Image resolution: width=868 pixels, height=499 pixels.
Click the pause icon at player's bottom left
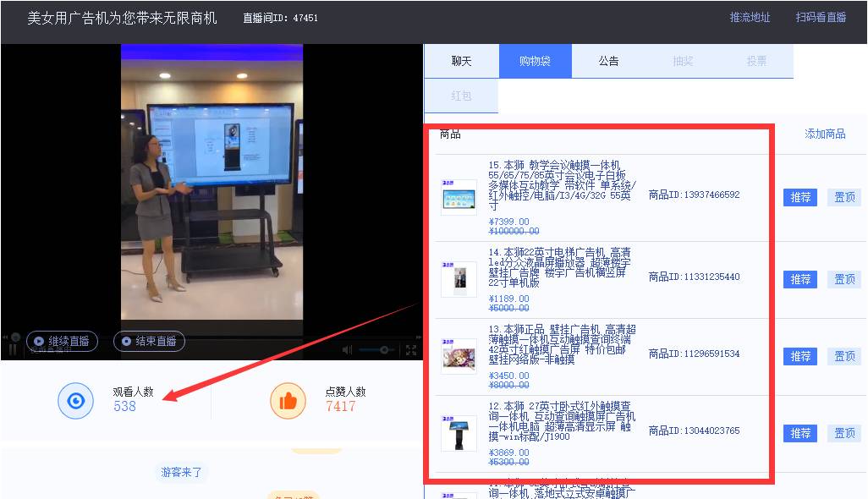[12, 348]
